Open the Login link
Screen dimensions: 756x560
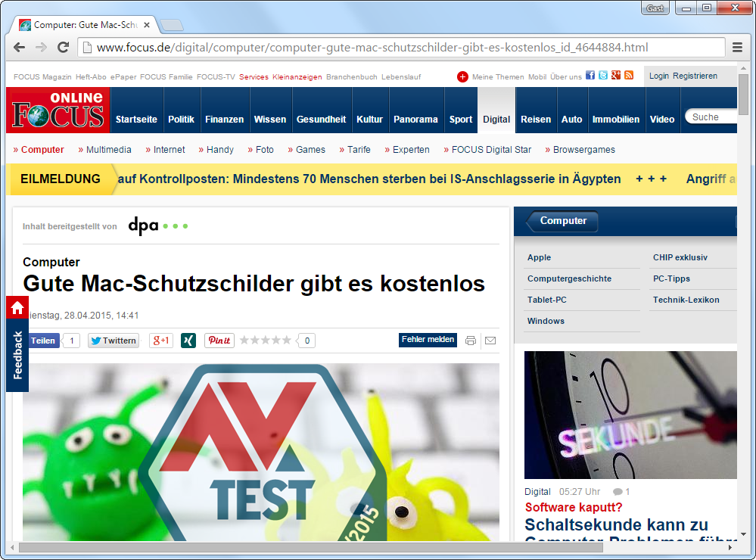pyautogui.click(x=658, y=76)
